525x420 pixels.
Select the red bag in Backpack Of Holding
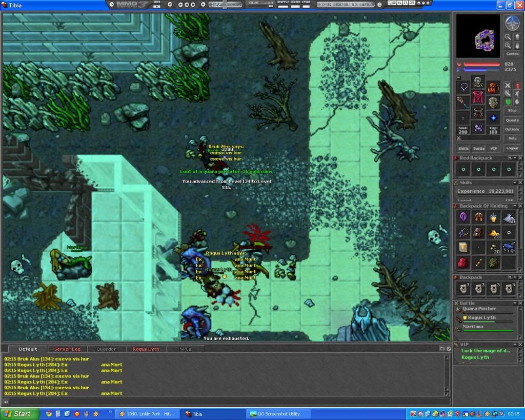(463, 263)
